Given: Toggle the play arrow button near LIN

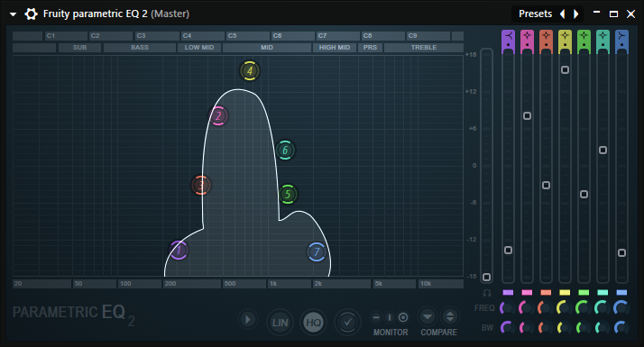Looking at the screenshot, I should [x=248, y=319].
